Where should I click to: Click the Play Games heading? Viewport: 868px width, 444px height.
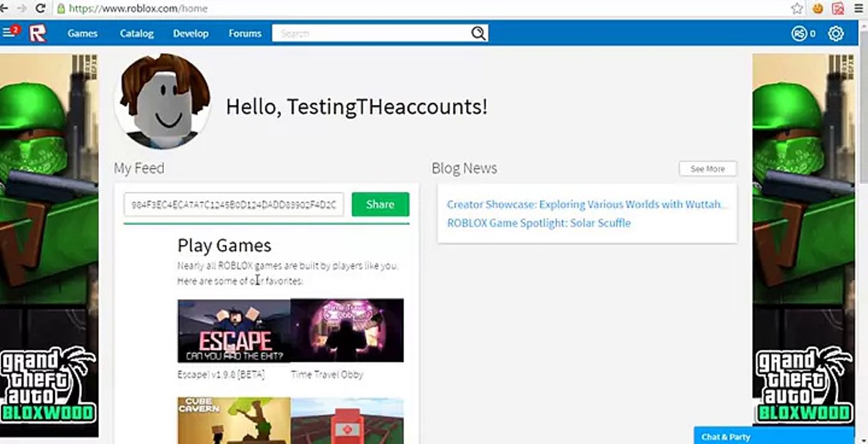click(x=224, y=245)
